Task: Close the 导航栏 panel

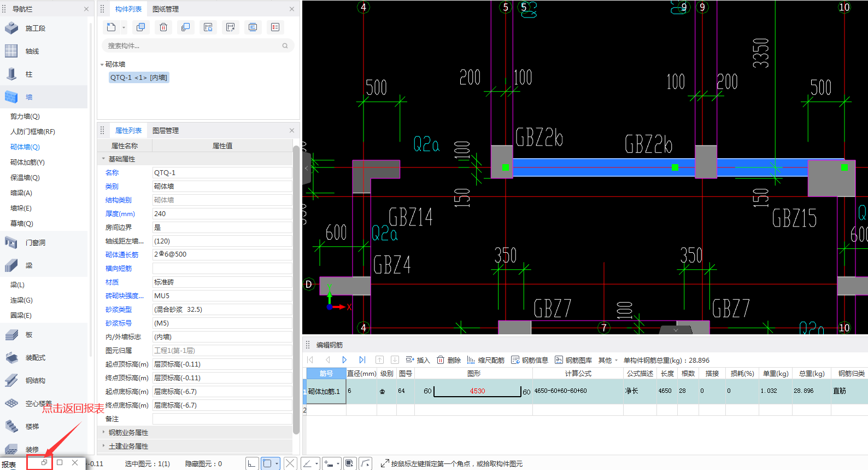Action: [86, 9]
